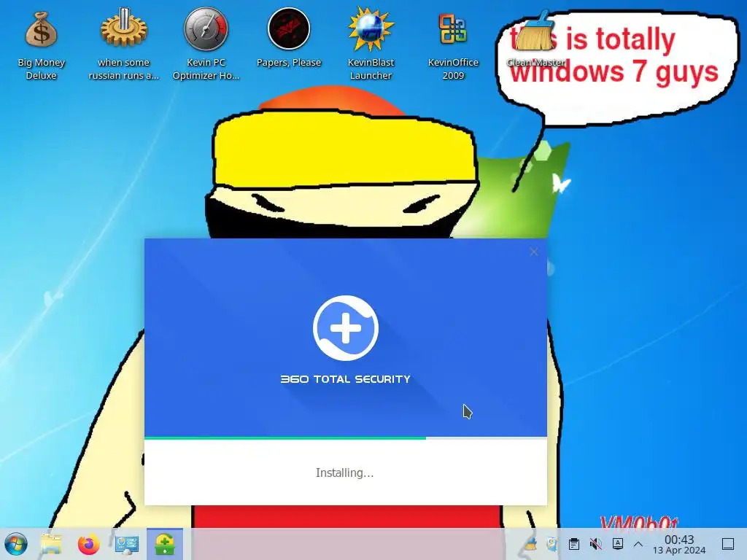Launch Firefox from the taskbar
This screenshot has height=560, width=747.
coord(88,544)
